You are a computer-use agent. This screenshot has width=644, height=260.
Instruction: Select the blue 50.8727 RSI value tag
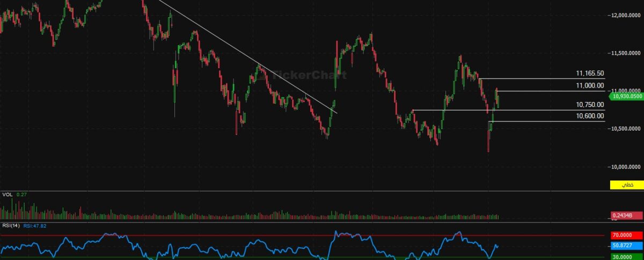coord(626,245)
